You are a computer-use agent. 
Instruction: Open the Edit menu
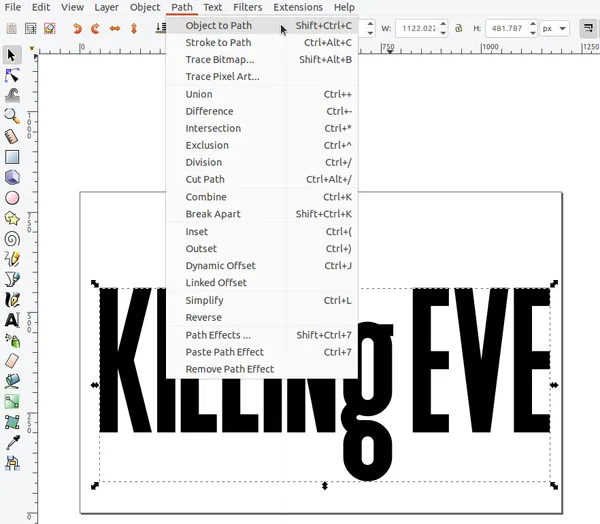point(41,7)
